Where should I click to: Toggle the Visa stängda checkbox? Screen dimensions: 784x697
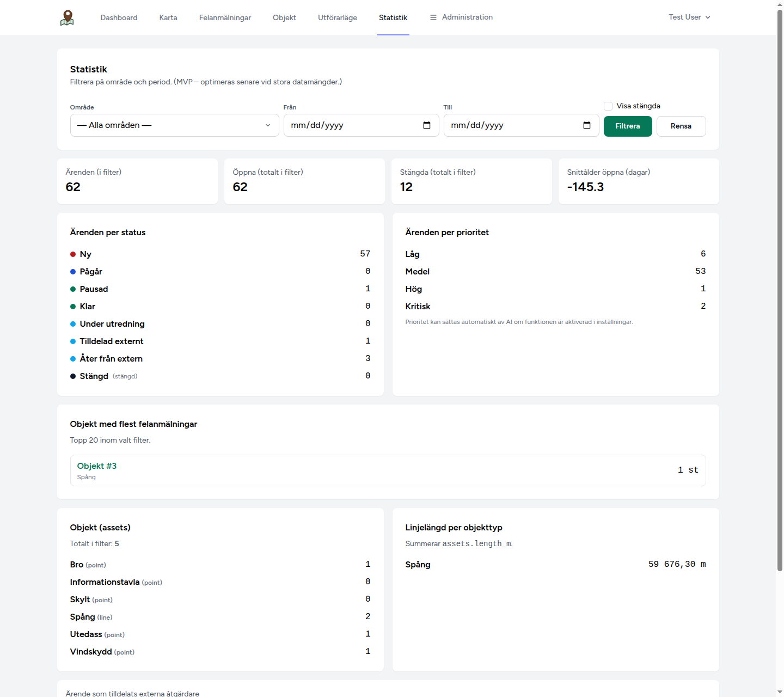coord(608,106)
